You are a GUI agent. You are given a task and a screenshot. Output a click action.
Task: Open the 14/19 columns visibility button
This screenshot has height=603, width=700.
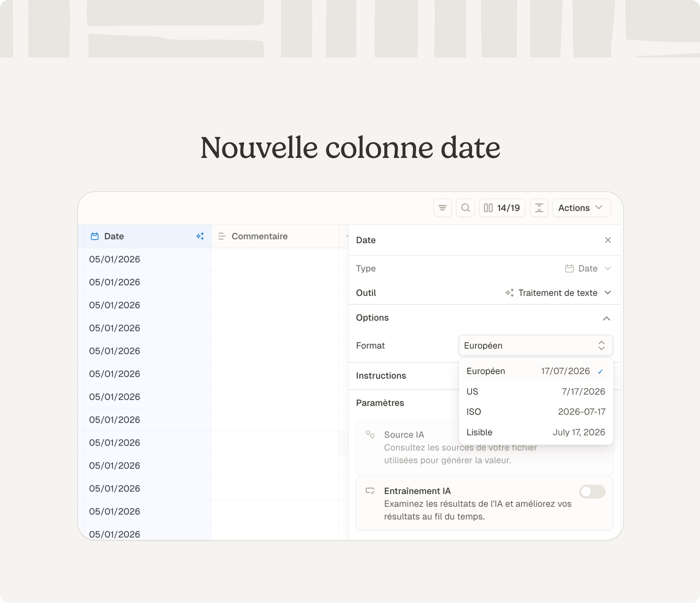(502, 208)
